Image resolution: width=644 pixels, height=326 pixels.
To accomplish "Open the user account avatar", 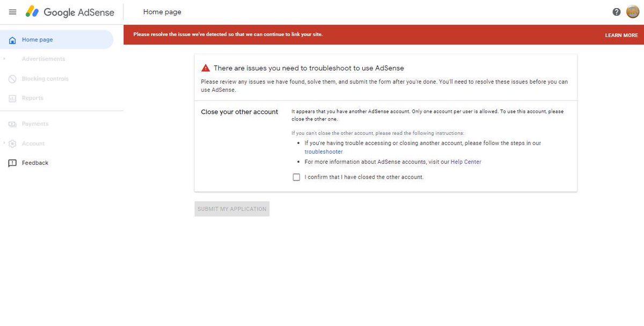I will click(633, 12).
